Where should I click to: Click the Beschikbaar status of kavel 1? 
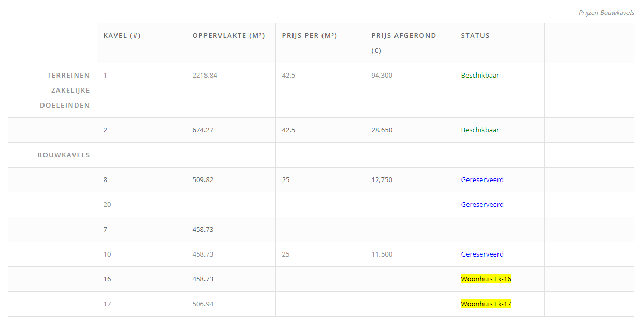point(480,76)
